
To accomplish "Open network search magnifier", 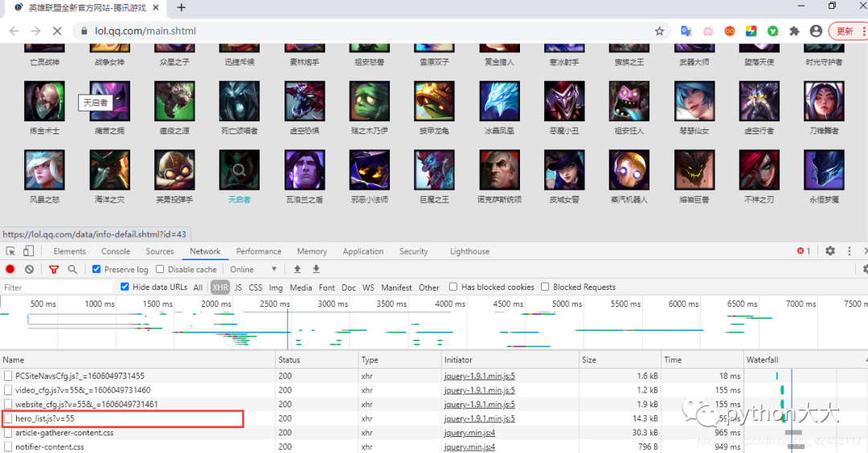I will (x=72, y=269).
